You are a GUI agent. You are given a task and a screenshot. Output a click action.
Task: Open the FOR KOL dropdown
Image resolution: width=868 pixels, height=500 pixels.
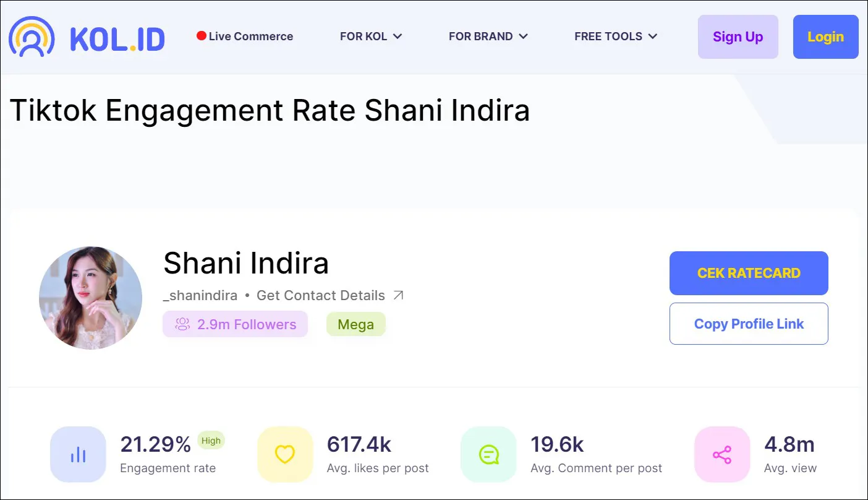[371, 37]
